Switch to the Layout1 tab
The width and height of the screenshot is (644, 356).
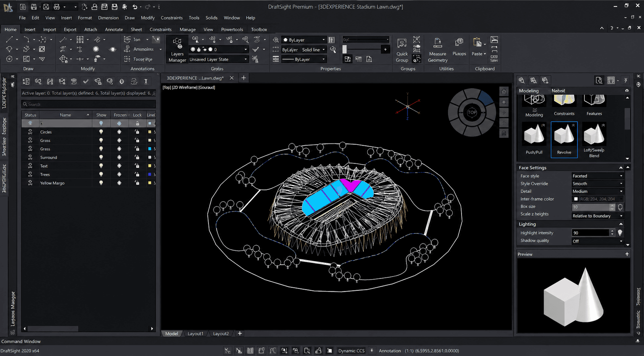(195, 333)
